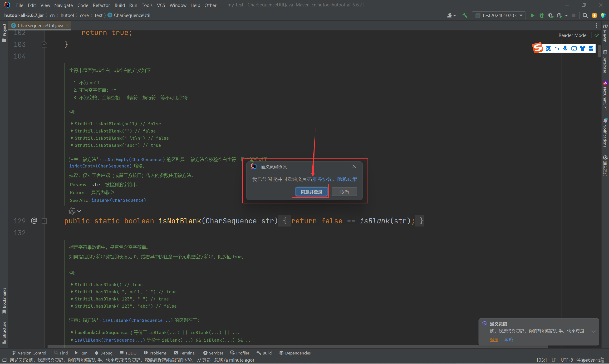
Task: Open the Terminal tool window tab
Action: (185, 353)
